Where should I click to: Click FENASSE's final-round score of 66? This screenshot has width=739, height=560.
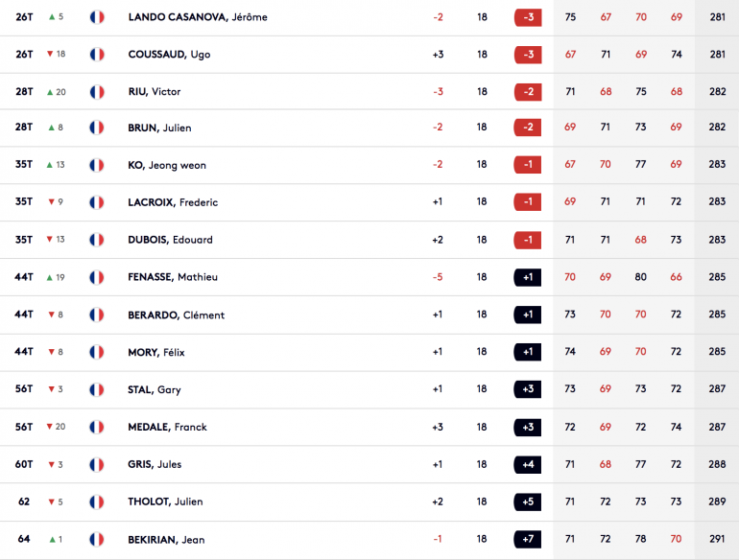676,277
